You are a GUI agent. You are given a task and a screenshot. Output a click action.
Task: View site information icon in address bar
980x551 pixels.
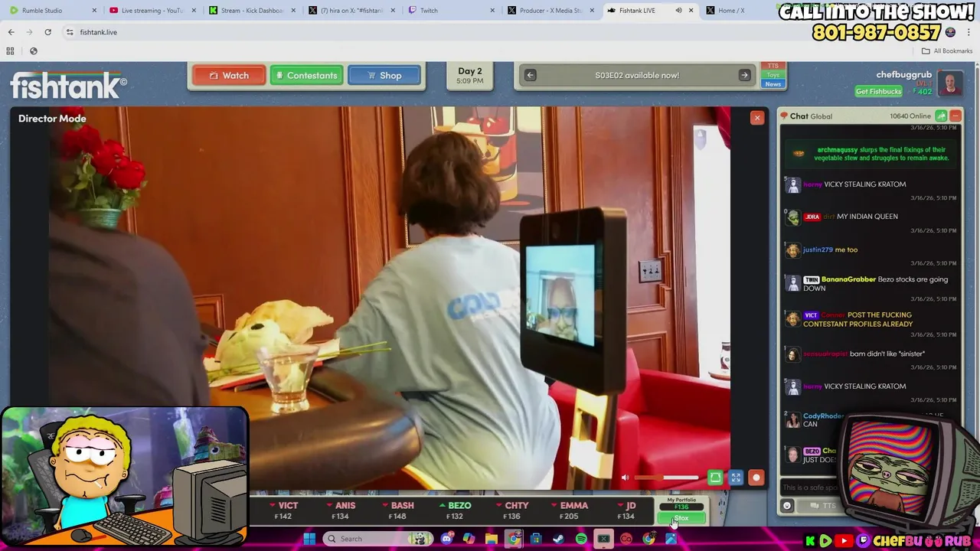[x=70, y=32]
